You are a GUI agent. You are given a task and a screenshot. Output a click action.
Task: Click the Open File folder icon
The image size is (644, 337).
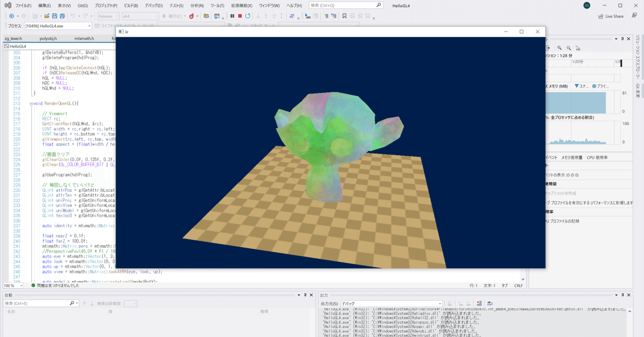[x=46, y=16]
